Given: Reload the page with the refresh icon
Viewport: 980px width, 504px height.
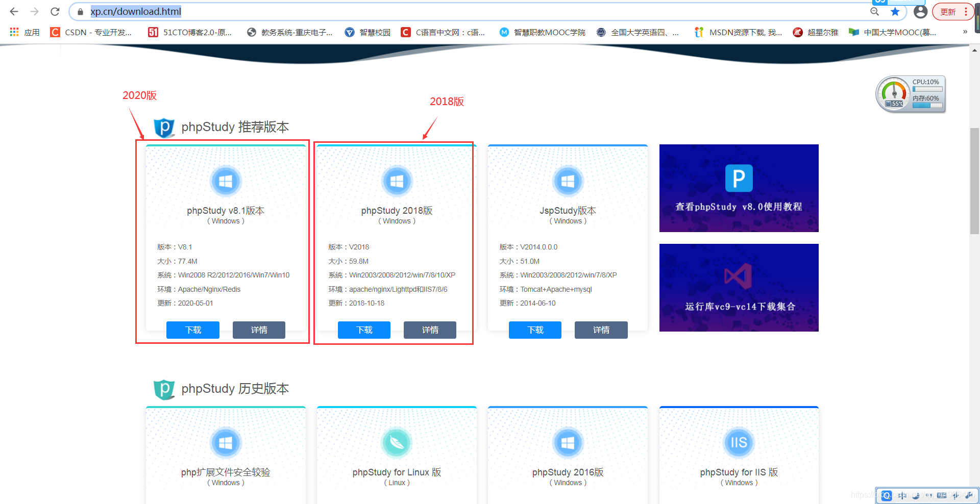Looking at the screenshot, I should point(55,11).
